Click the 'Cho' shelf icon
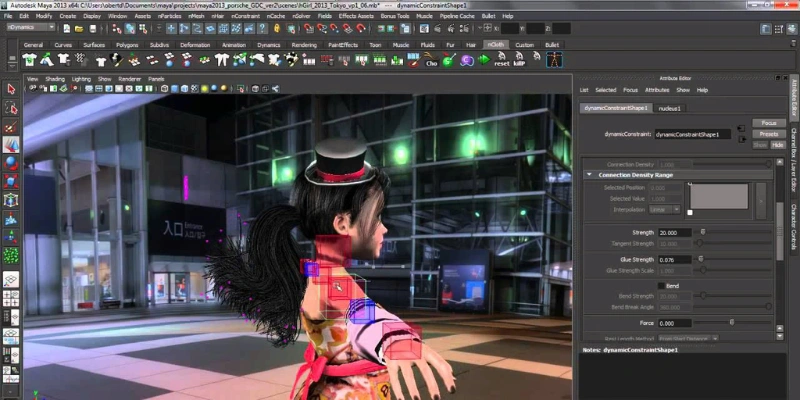 [x=432, y=60]
